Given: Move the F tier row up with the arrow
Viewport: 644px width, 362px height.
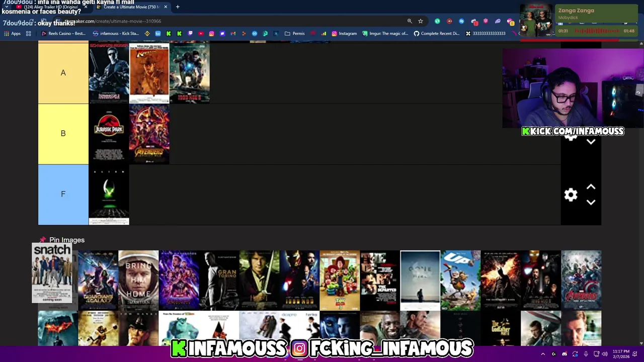Looking at the screenshot, I should click(x=591, y=187).
